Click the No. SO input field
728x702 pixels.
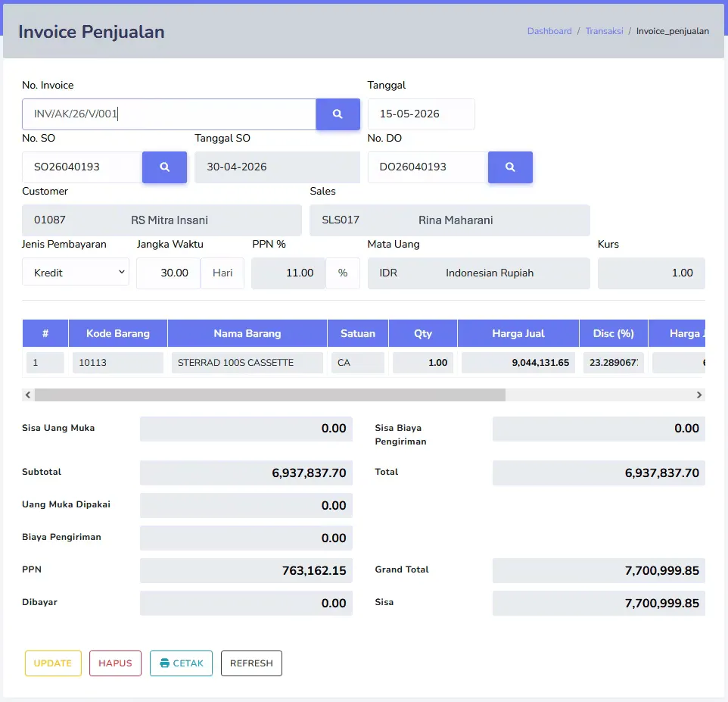coord(82,167)
